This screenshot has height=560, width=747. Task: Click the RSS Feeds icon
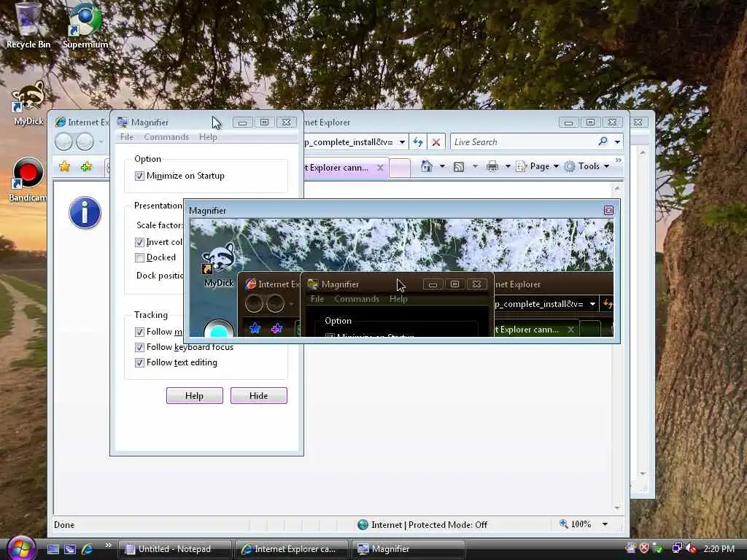[459, 167]
